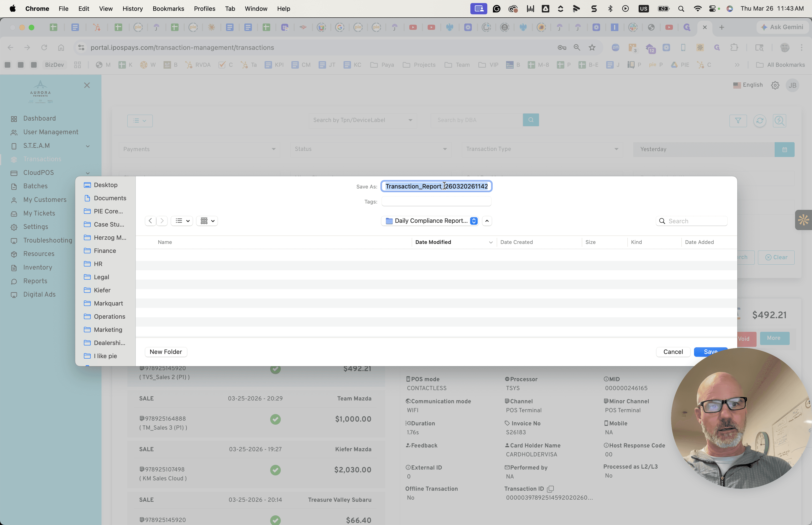This screenshot has height=525, width=812.
Task: Click the Search field in save dialog
Action: pos(692,221)
